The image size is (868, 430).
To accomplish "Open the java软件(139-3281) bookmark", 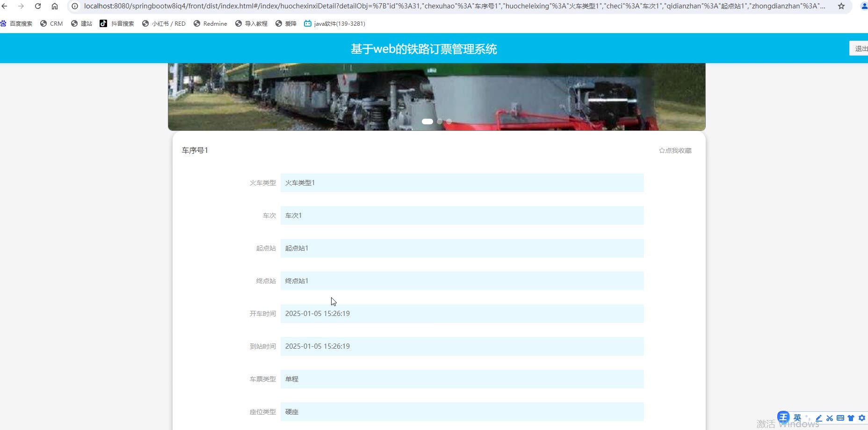I will coord(334,23).
